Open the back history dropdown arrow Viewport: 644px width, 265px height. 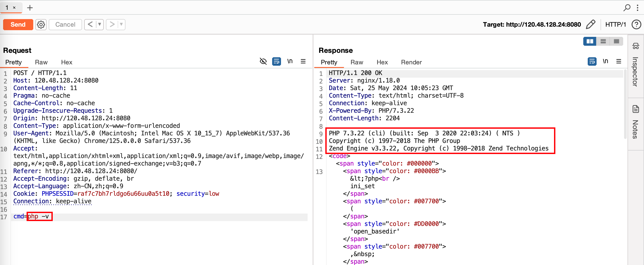(x=100, y=25)
